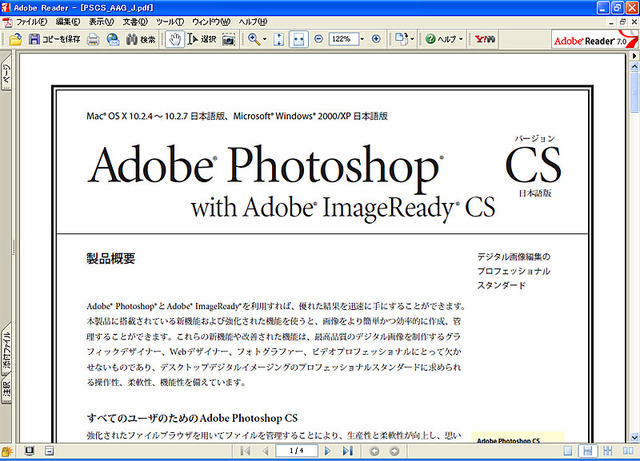The width and height of the screenshot is (640, 461).
Task: Click the document pane options arrow above scrollbar
Action: coord(635,55)
